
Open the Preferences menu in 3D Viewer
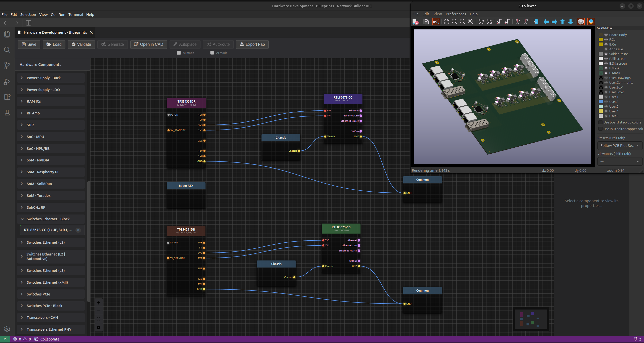click(x=455, y=14)
